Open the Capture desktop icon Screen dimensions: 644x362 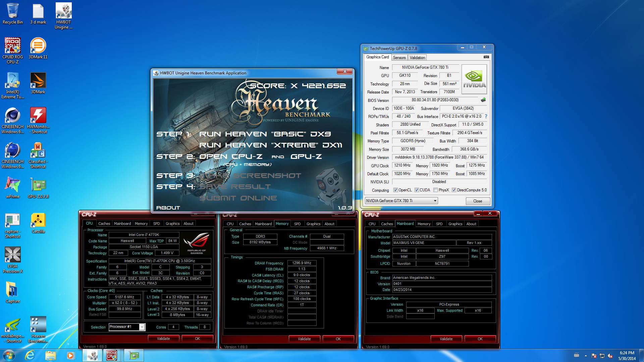point(13,292)
